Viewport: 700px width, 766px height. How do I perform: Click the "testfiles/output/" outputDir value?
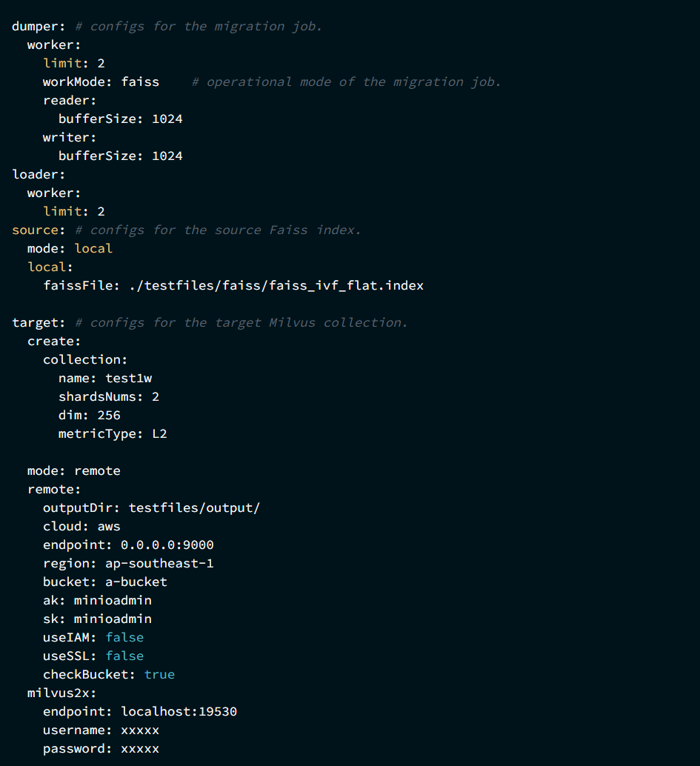[194, 507]
